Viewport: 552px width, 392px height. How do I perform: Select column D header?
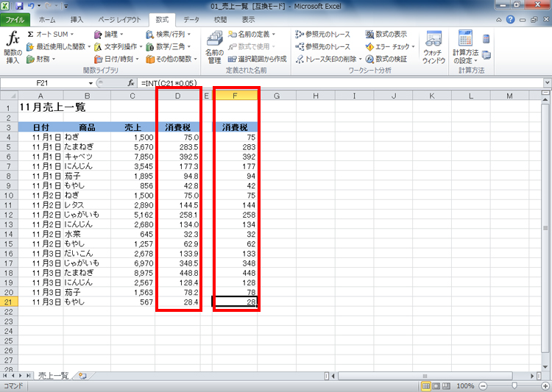tap(178, 96)
